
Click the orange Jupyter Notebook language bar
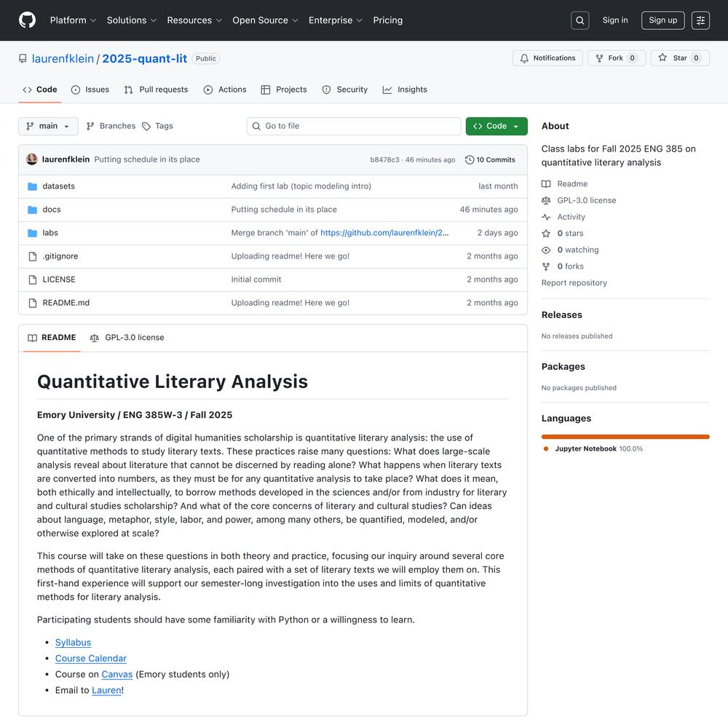[625, 437]
